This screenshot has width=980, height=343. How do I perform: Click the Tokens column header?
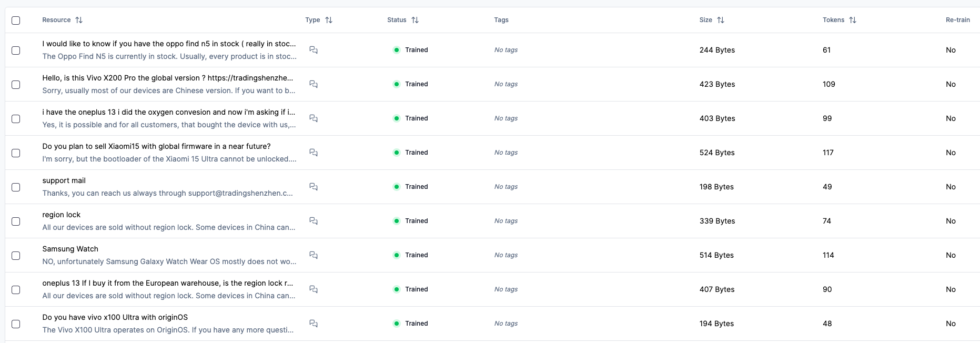tap(833, 20)
